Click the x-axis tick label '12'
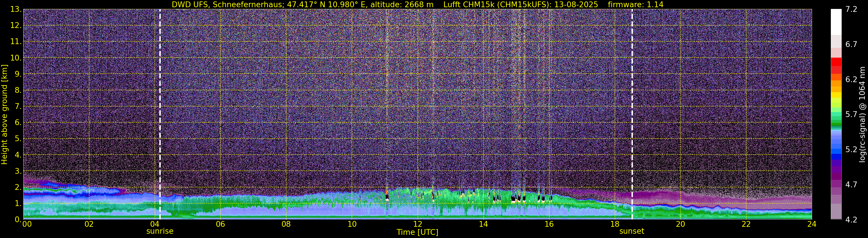This screenshot has width=868, height=238. click(417, 224)
